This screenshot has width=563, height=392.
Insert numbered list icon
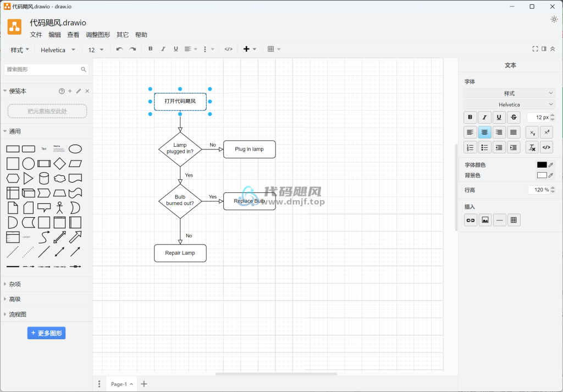point(470,147)
